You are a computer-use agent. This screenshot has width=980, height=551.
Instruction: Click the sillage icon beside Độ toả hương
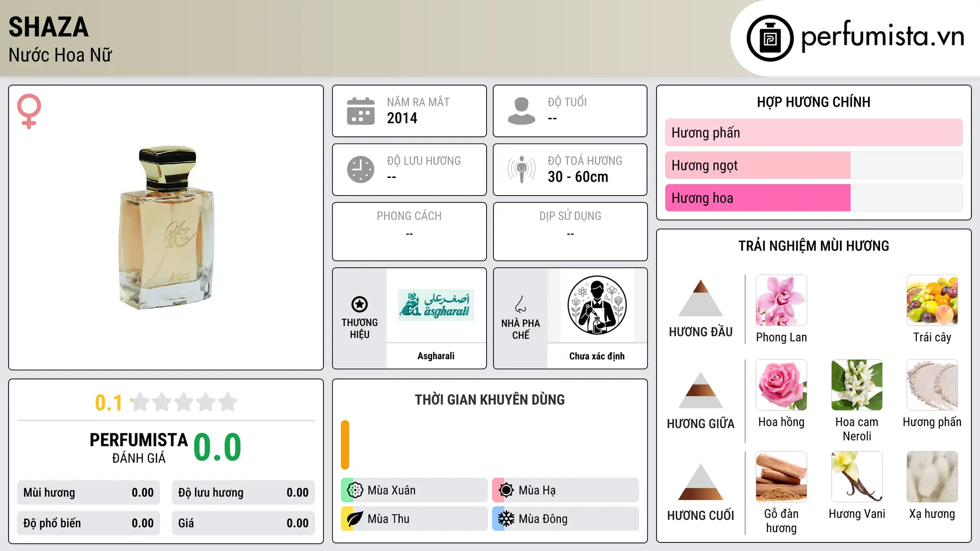[522, 169]
